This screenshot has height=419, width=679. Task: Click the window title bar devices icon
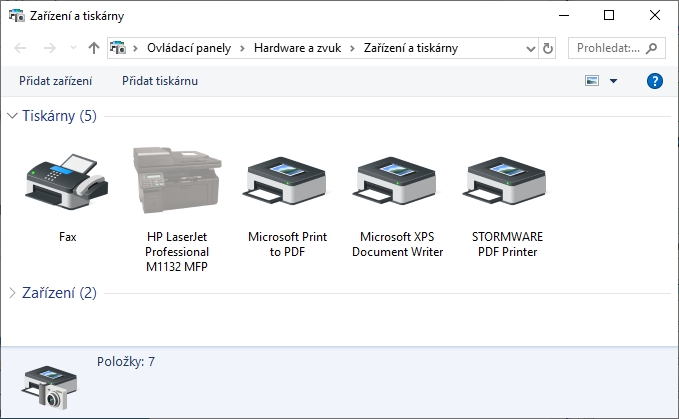point(16,16)
